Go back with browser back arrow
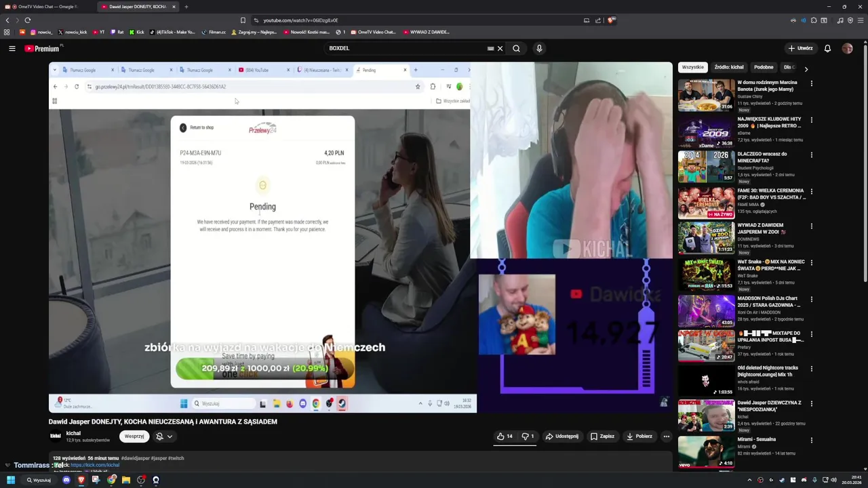868x488 pixels. pyautogui.click(x=7, y=20)
